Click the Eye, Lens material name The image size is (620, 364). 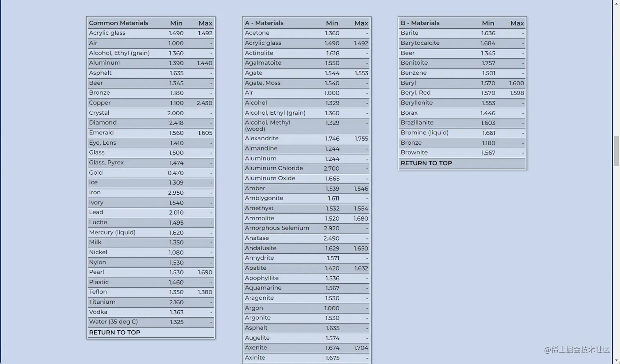point(103,143)
